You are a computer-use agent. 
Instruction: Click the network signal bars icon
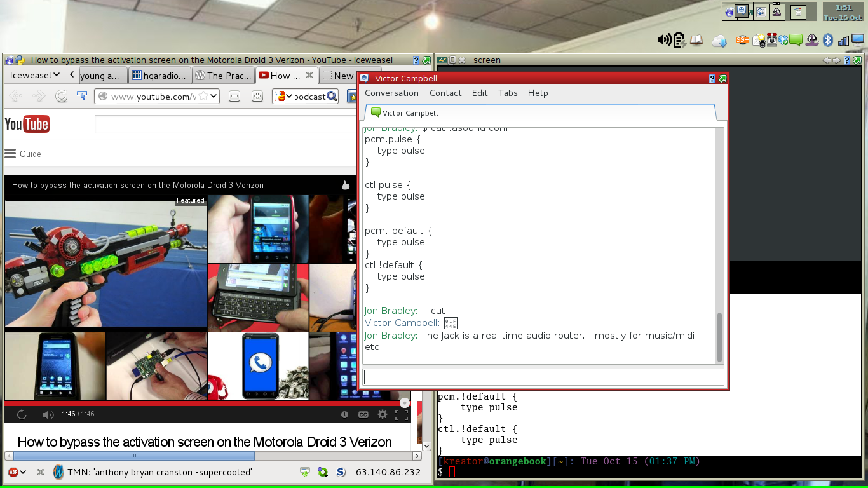click(x=844, y=41)
